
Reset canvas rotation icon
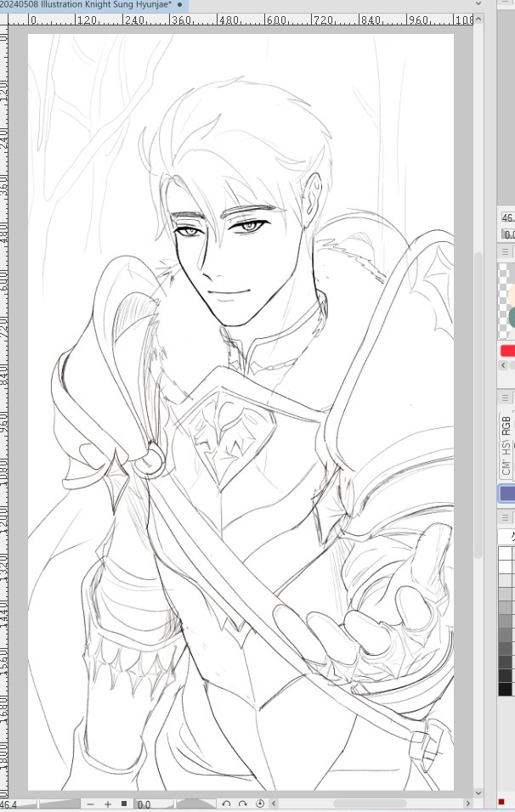[x=259, y=804]
